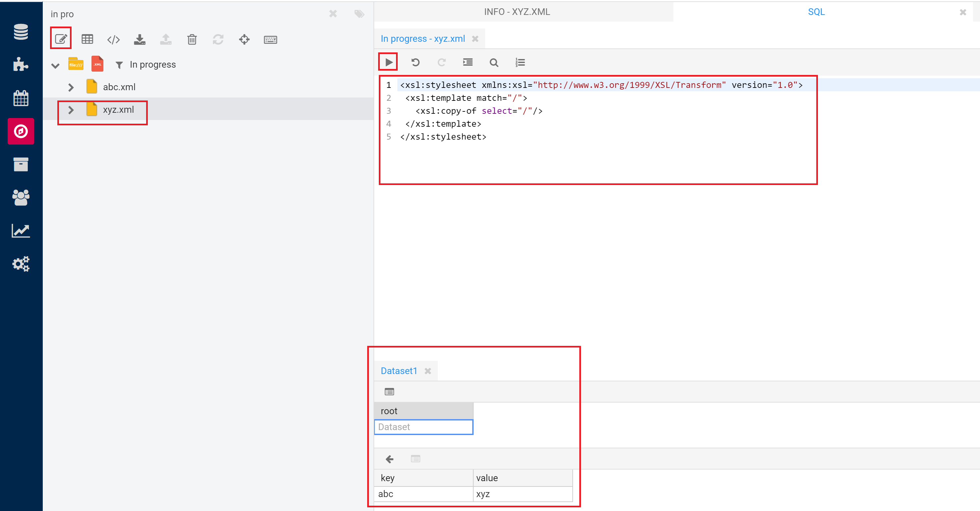Select the Dataset1 result tab
980x511 pixels.
[x=399, y=371]
